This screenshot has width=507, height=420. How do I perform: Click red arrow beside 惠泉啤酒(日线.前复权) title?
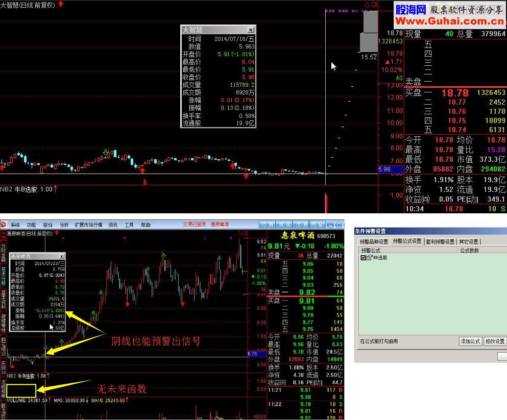pyautogui.click(x=57, y=233)
